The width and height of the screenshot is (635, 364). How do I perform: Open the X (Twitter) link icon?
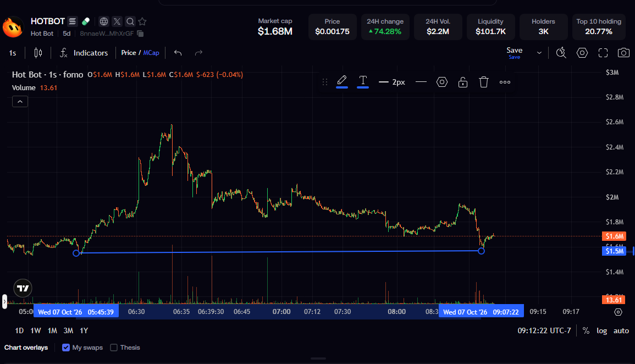(117, 21)
